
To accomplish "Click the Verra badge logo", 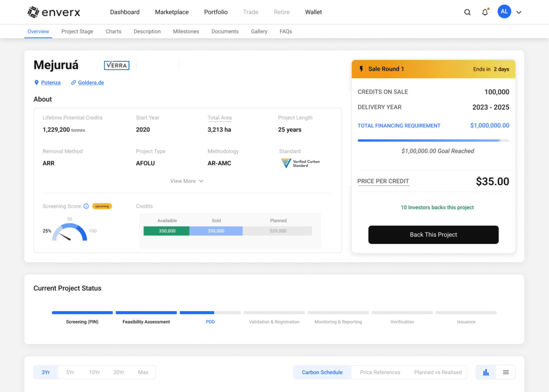I will click(117, 65).
